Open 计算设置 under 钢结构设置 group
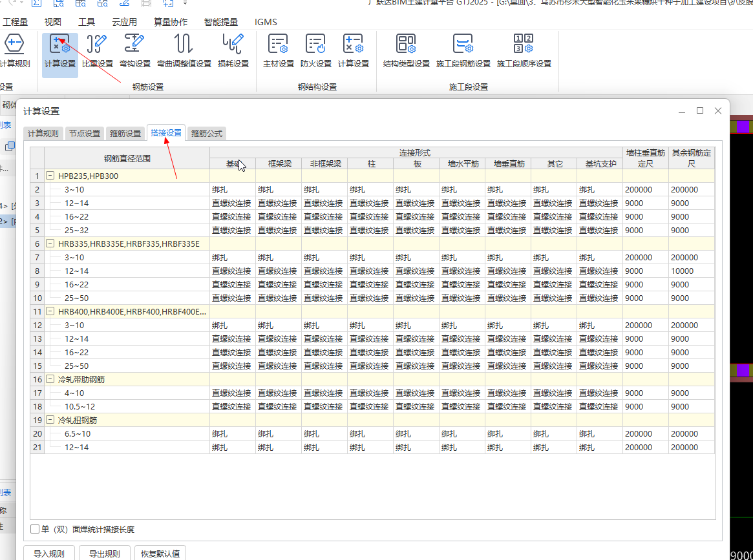 point(354,52)
